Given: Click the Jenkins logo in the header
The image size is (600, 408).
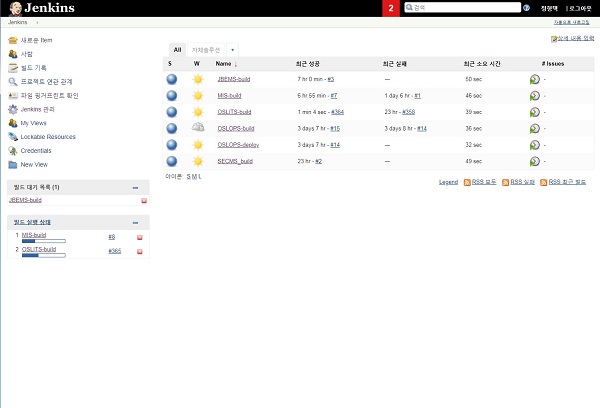Looking at the screenshot, I should pos(42,8).
